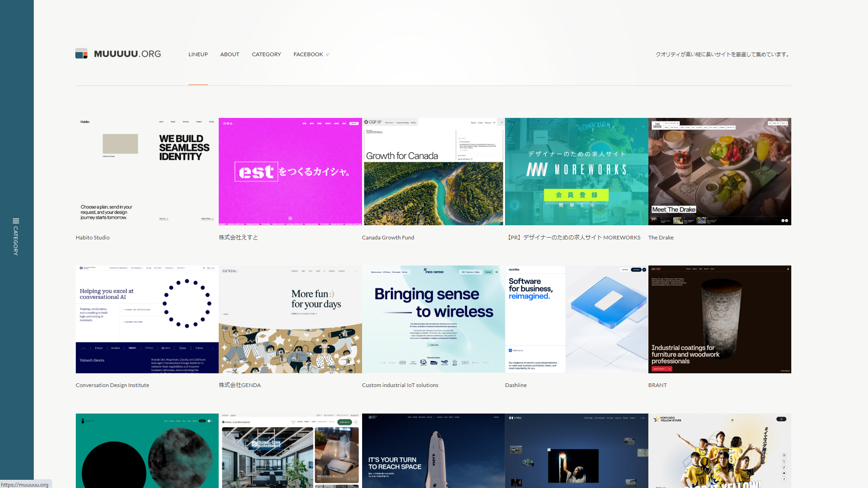Click the vertical CATEGORY sidebar label
This screenshot has width=868, height=488.
(16, 241)
